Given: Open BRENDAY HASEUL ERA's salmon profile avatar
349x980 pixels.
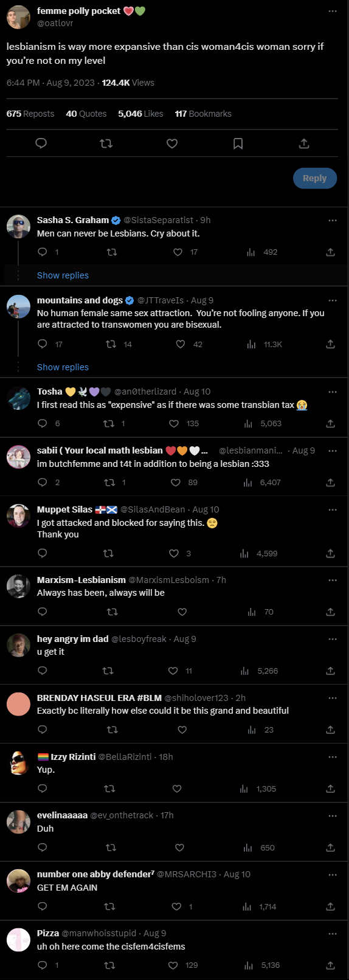Looking at the screenshot, I should pyautogui.click(x=19, y=704).
